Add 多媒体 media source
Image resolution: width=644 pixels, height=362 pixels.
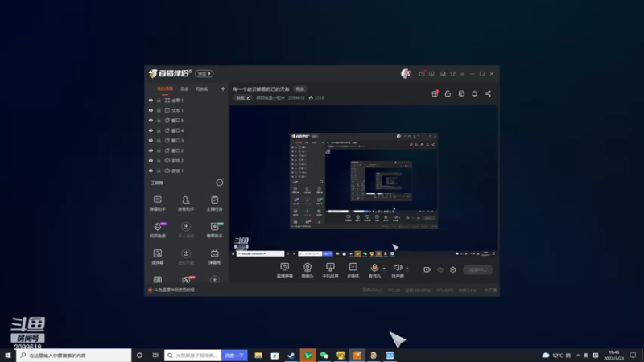[353, 270]
